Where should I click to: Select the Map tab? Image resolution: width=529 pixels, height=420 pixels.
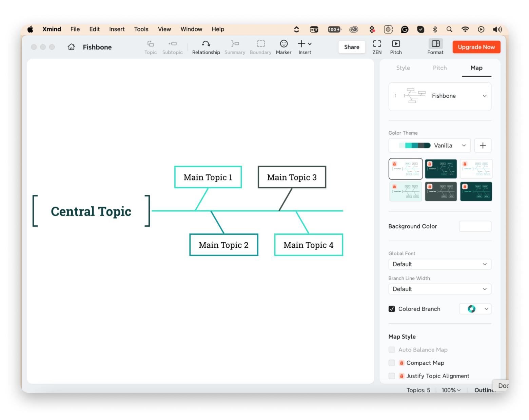click(x=476, y=68)
